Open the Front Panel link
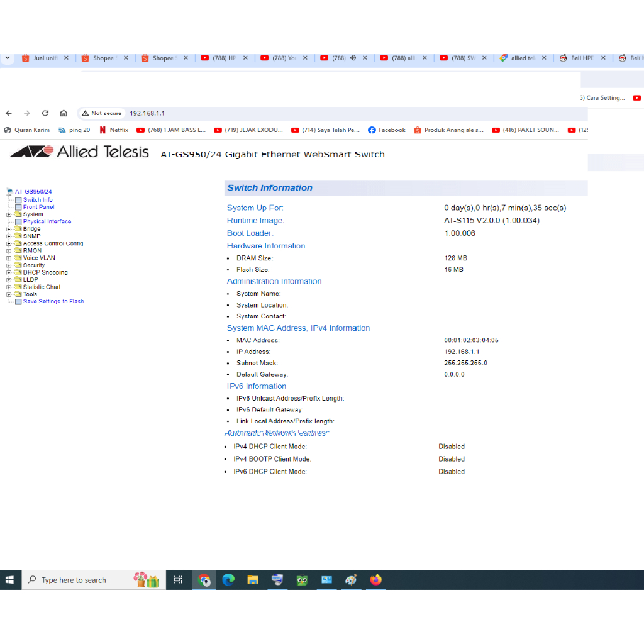The image size is (644, 644). pyautogui.click(x=38, y=207)
